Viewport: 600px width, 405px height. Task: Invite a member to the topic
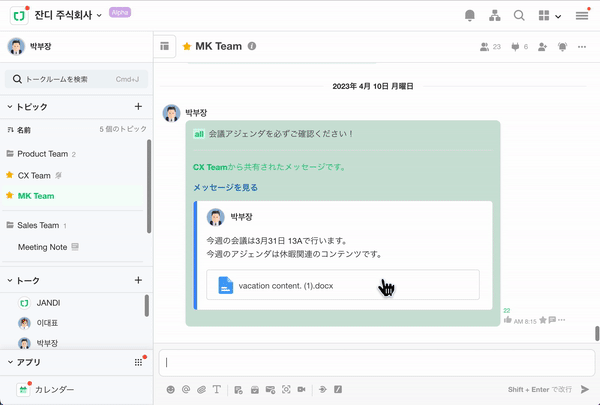pos(542,47)
